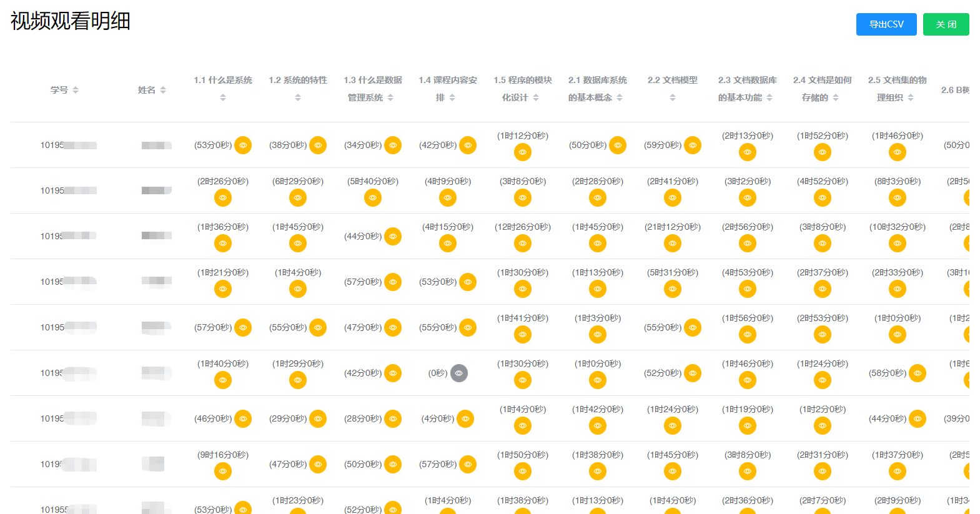
Task: Click the eye icon below (21时12分0秒)
Action: point(673,244)
